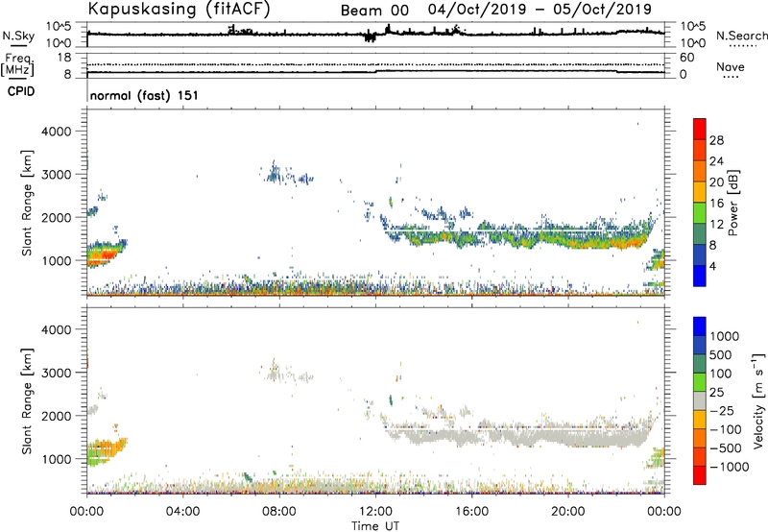
Task: Click the 12:00 time axis tick label
Action: pos(375,512)
